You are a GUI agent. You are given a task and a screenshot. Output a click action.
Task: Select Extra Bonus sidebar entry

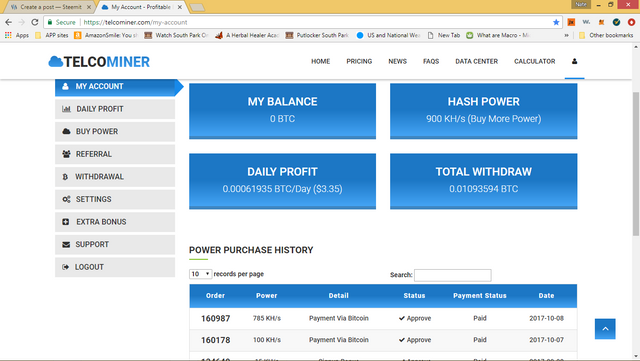tap(115, 222)
